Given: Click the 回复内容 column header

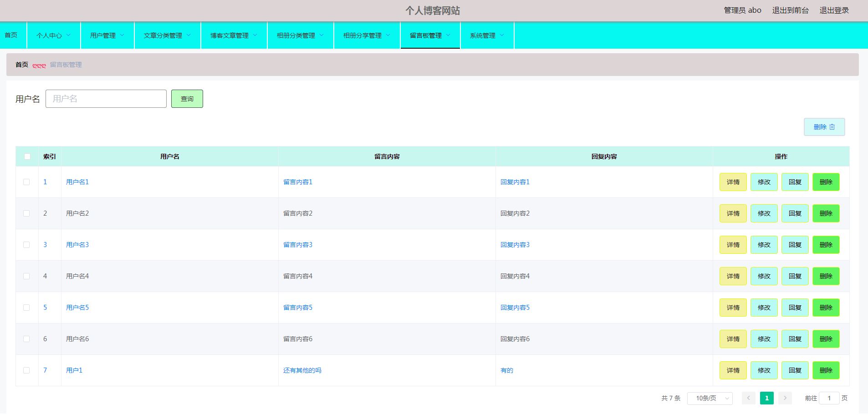Looking at the screenshot, I should [604, 156].
